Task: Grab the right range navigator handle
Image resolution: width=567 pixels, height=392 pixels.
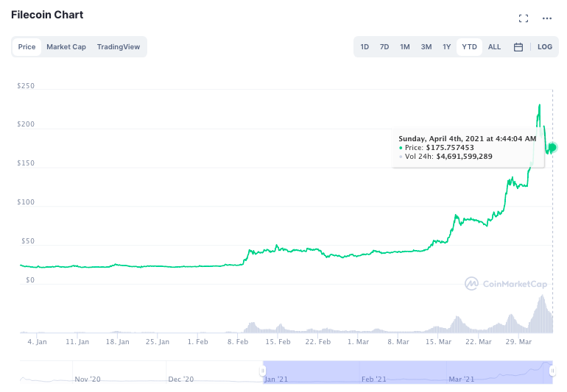Action: [x=552, y=371]
